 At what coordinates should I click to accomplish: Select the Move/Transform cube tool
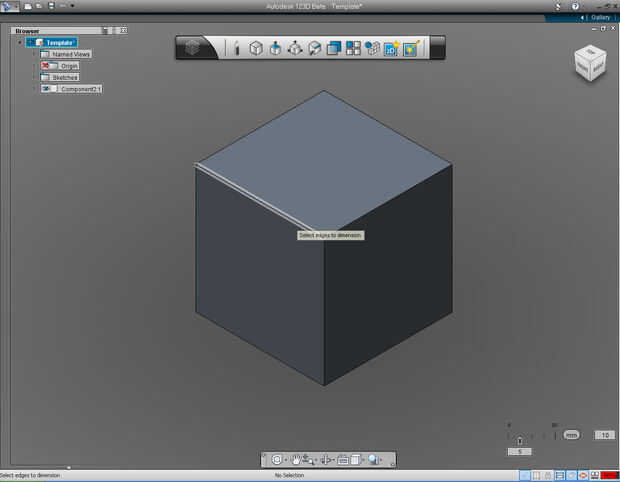295,48
